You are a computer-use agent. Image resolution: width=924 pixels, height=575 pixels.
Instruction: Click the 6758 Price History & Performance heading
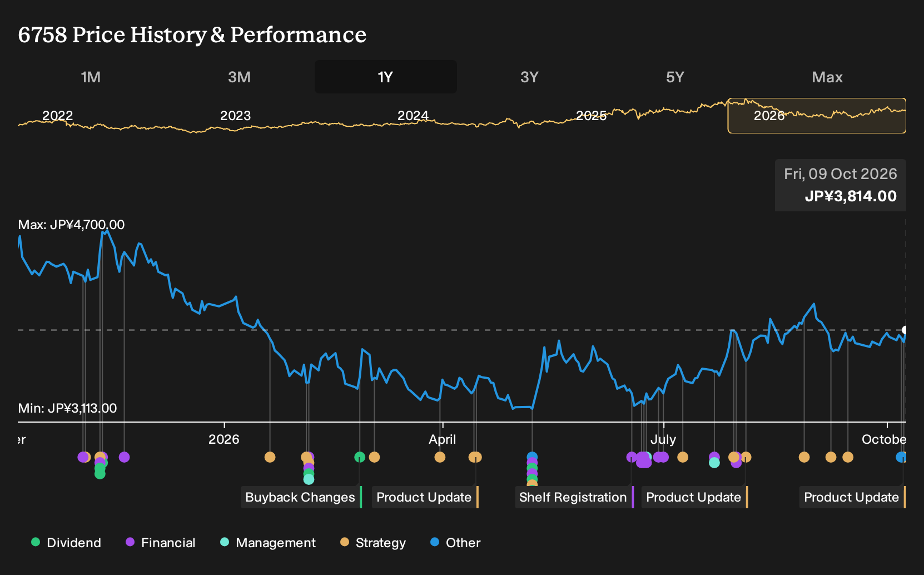point(192,34)
